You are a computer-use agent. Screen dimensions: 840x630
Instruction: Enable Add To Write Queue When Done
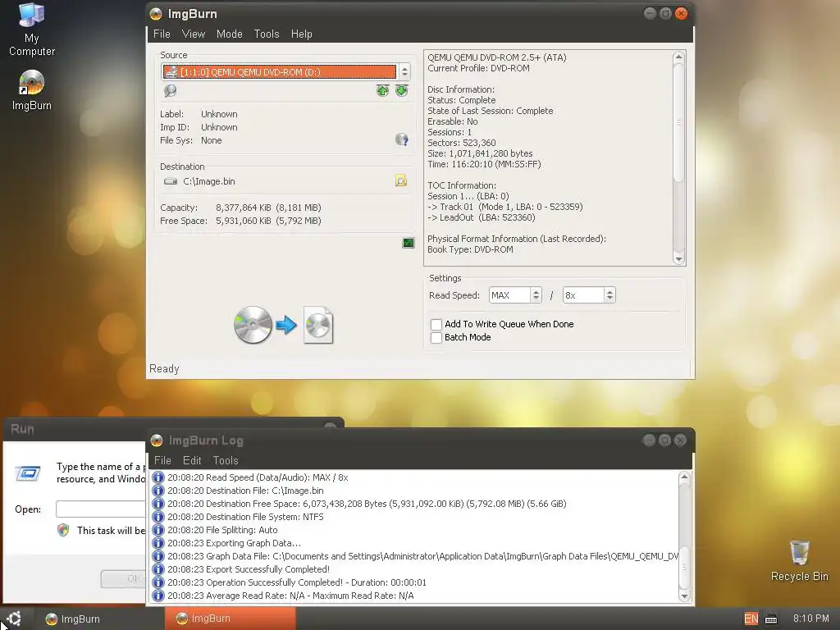click(436, 324)
